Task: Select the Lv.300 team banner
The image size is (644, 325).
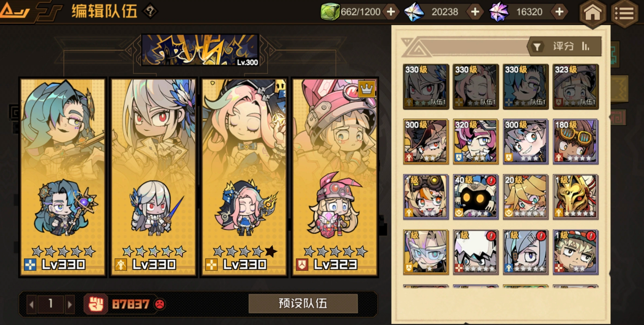Action: coord(201,50)
